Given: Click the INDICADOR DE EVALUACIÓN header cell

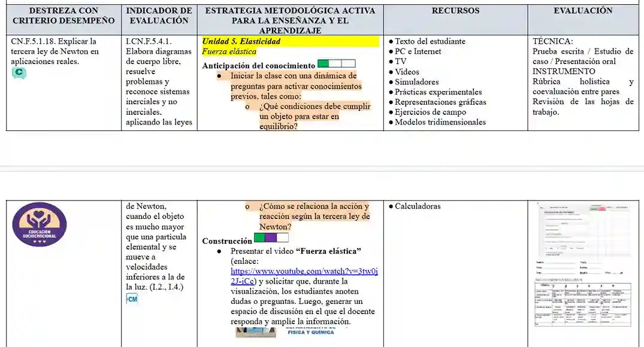Looking at the screenshot, I should pyautogui.click(x=159, y=16).
